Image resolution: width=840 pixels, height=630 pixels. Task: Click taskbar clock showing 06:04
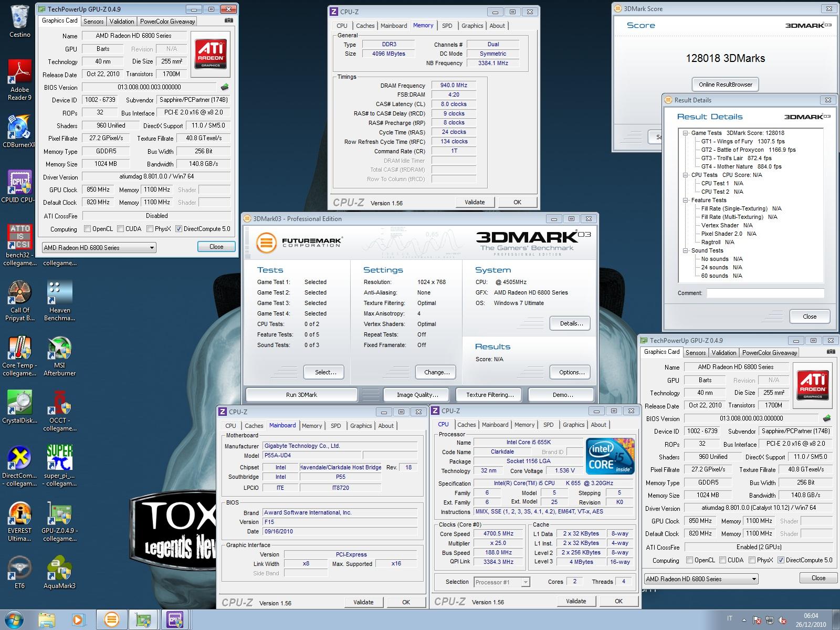811,620
